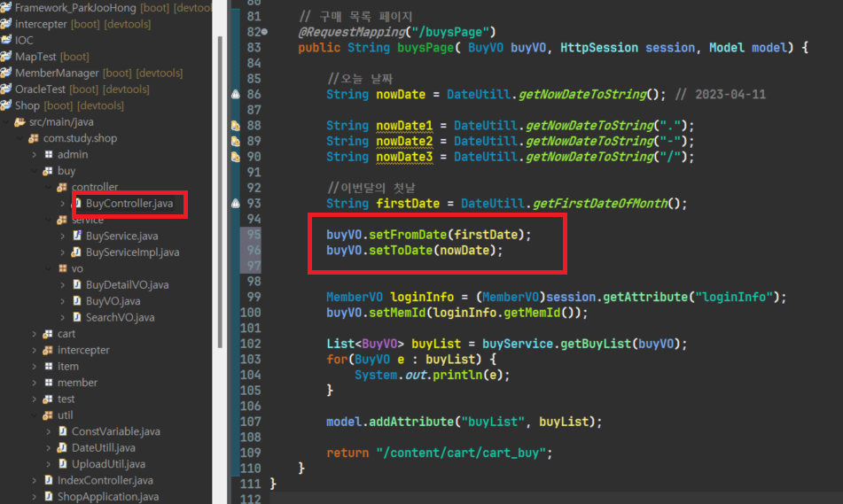Select the IOC project icon

(x=6, y=40)
